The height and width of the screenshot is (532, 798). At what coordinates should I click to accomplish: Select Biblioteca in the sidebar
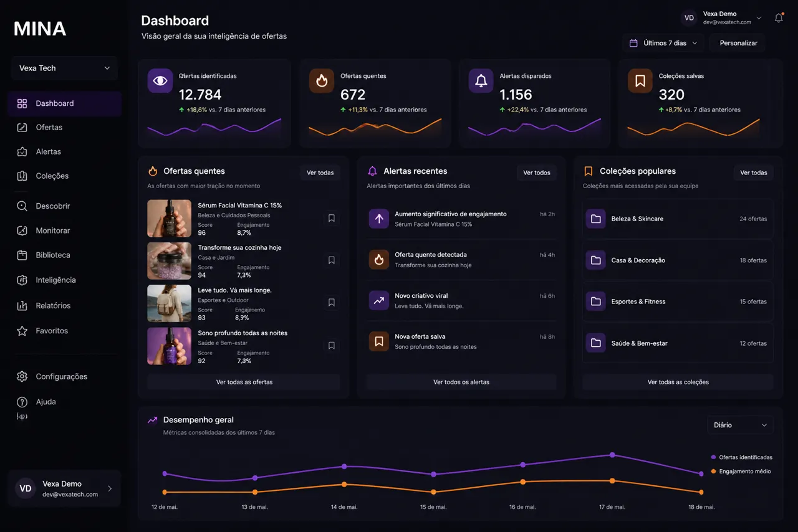pos(65,255)
